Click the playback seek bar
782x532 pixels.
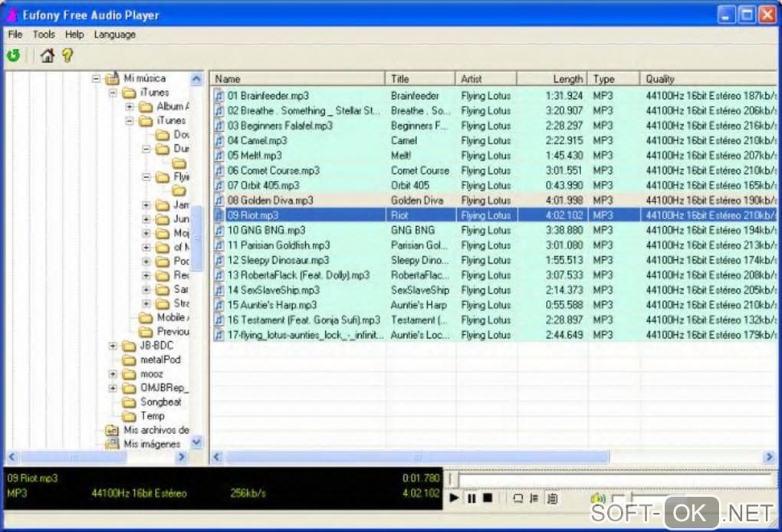611,480
